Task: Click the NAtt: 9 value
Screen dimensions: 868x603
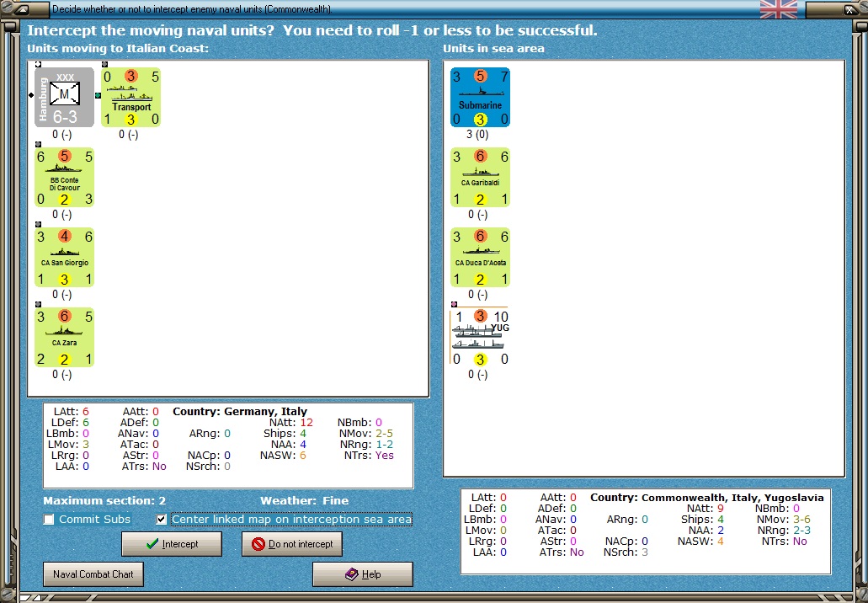Action: pos(720,509)
